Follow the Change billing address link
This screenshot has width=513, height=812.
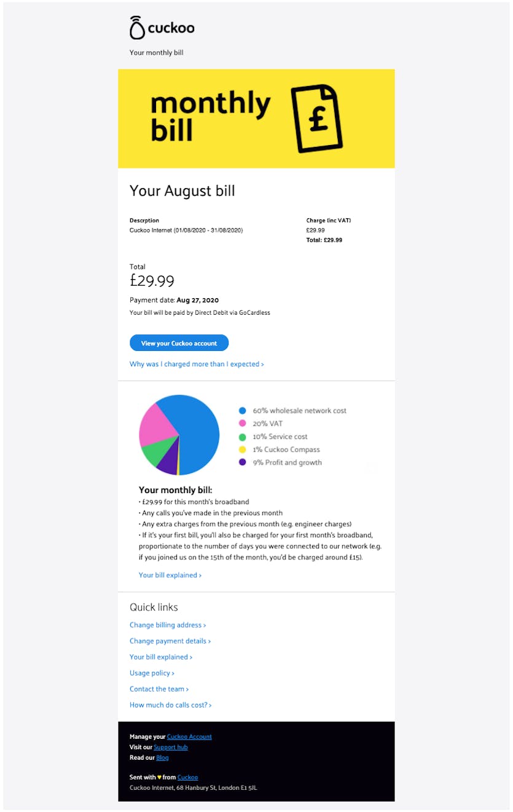[x=168, y=625]
